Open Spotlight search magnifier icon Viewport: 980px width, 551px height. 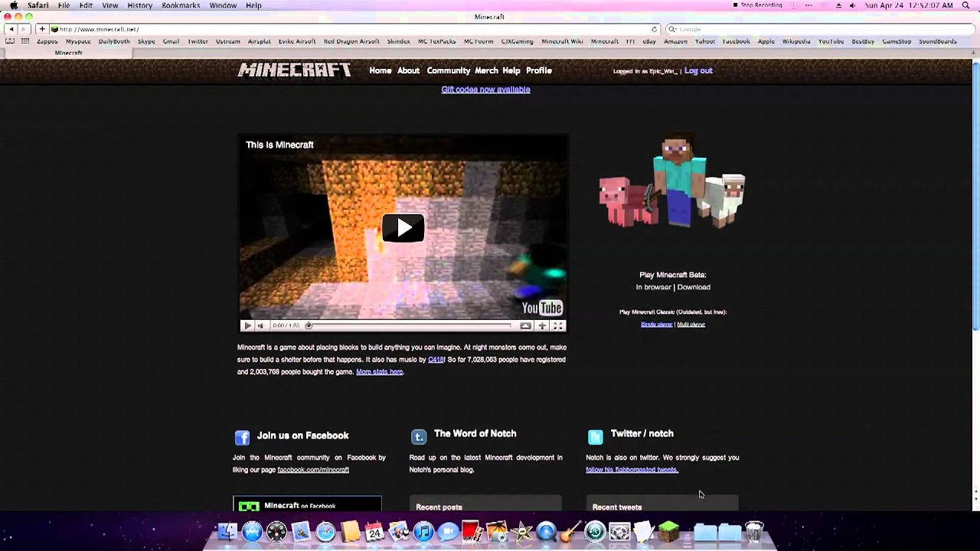point(965,5)
